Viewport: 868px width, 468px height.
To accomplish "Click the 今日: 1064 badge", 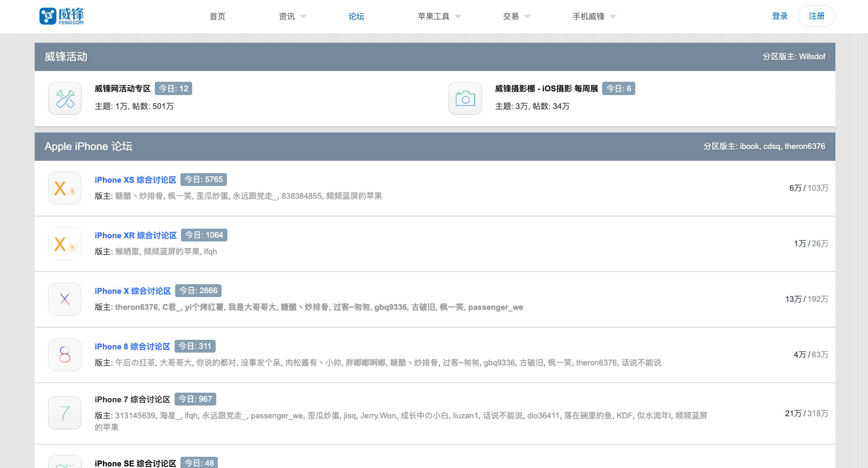I will tap(204, 235).
